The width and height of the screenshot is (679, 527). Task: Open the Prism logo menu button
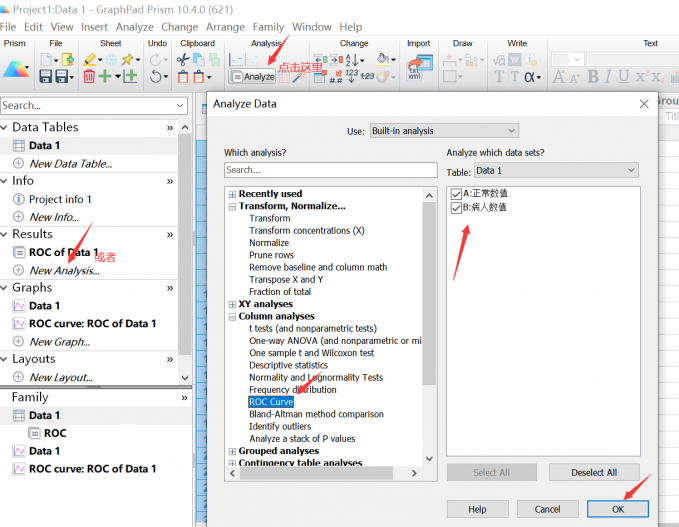point(16,69)
